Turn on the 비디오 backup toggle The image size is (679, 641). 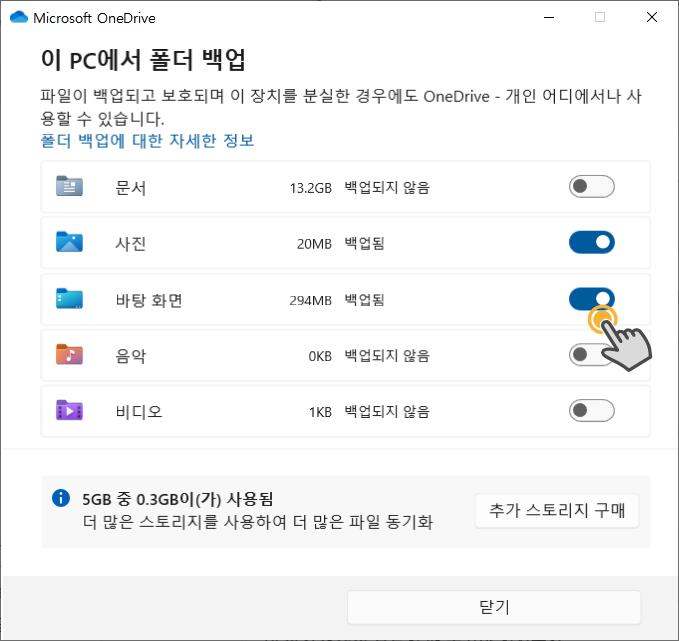(x=592, y=411)
